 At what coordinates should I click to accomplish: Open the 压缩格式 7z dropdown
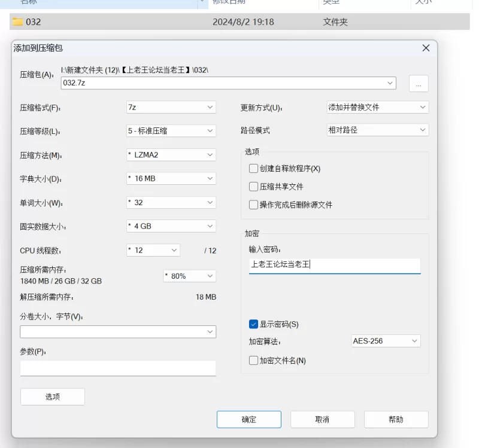point(171,107)
